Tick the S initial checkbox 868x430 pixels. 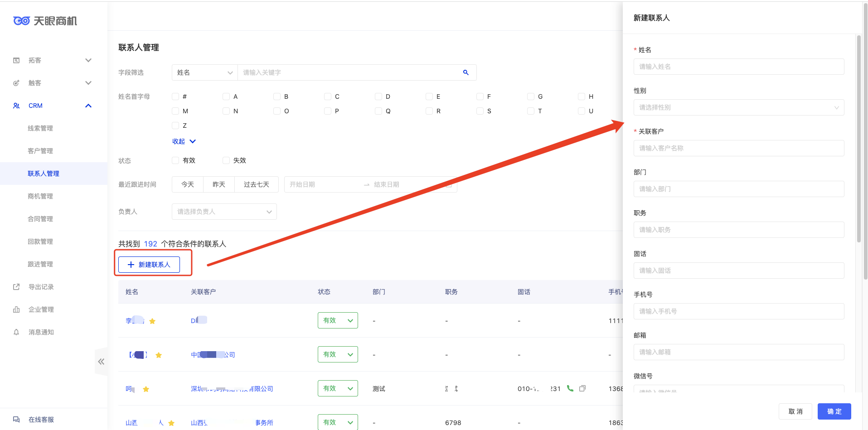[x=480, y=111]
